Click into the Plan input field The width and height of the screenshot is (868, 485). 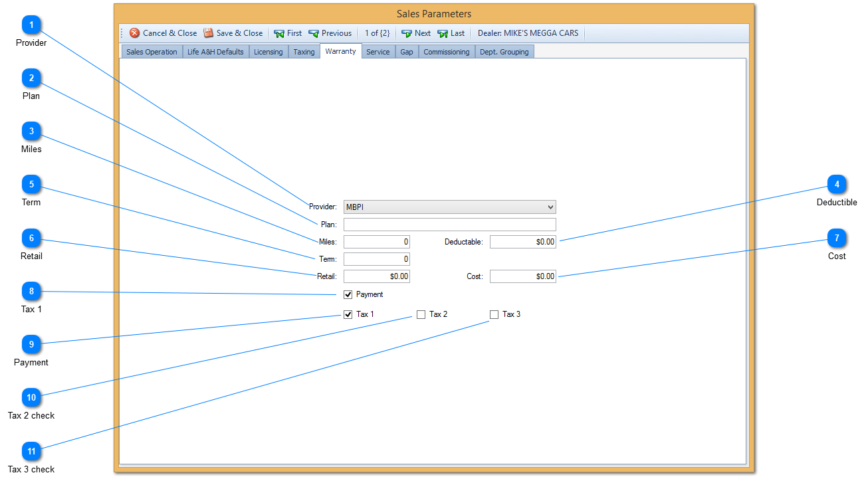[x=450, y=225]
